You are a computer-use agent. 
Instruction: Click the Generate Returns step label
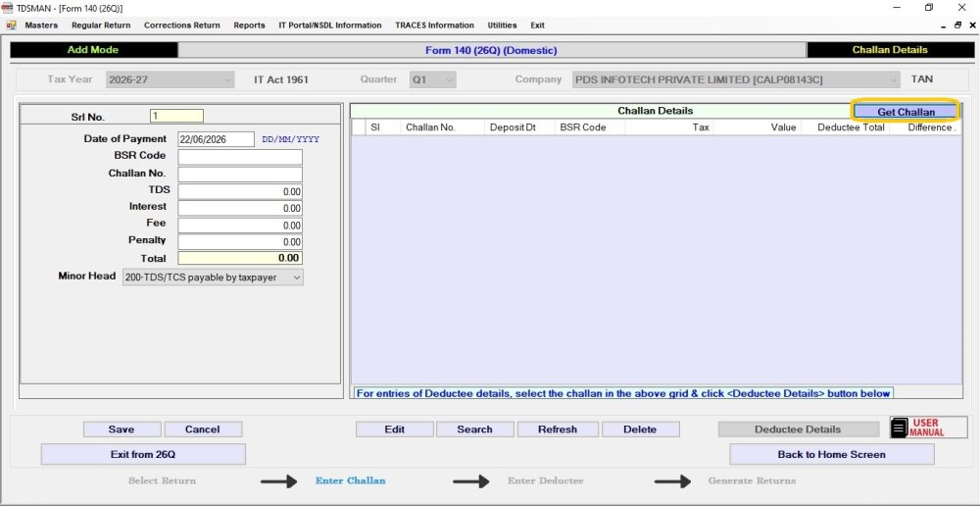752,481
